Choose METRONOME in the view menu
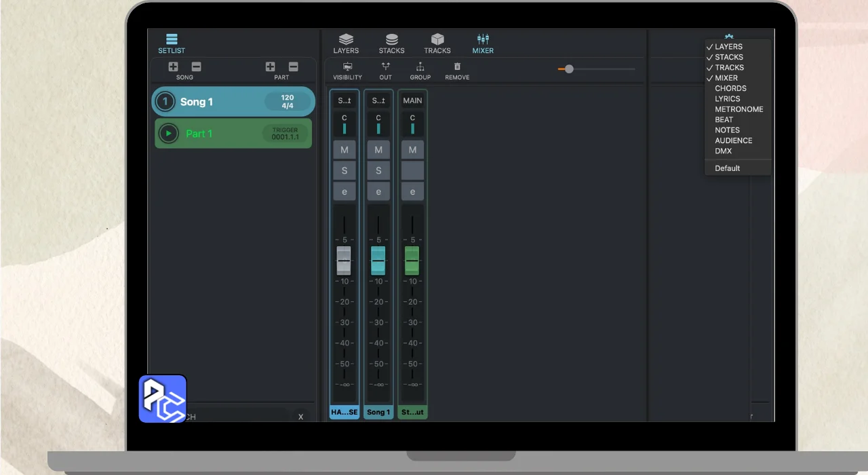Image resolution: width=868 pixels, height=475 pixels. tap(738, 109)
